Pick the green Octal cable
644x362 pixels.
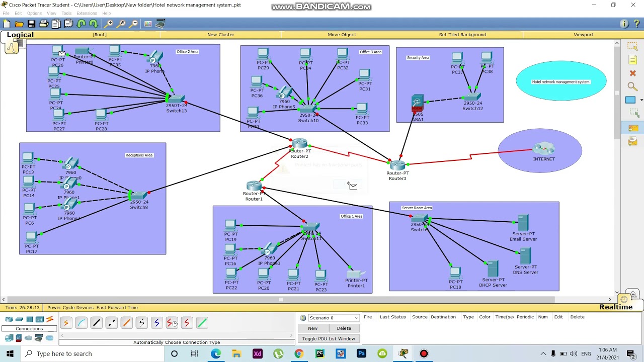[202, 323]
